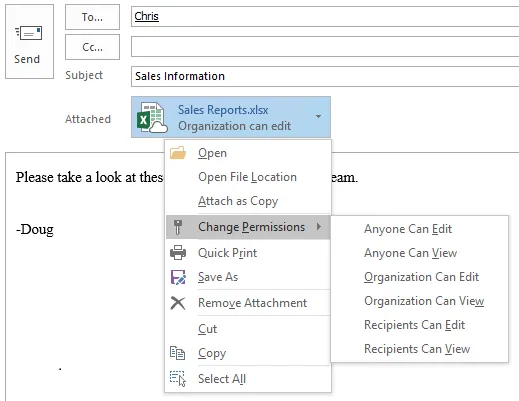Click the X icon for Remove Attachment

pyautogui.click(x=178, y=303)
